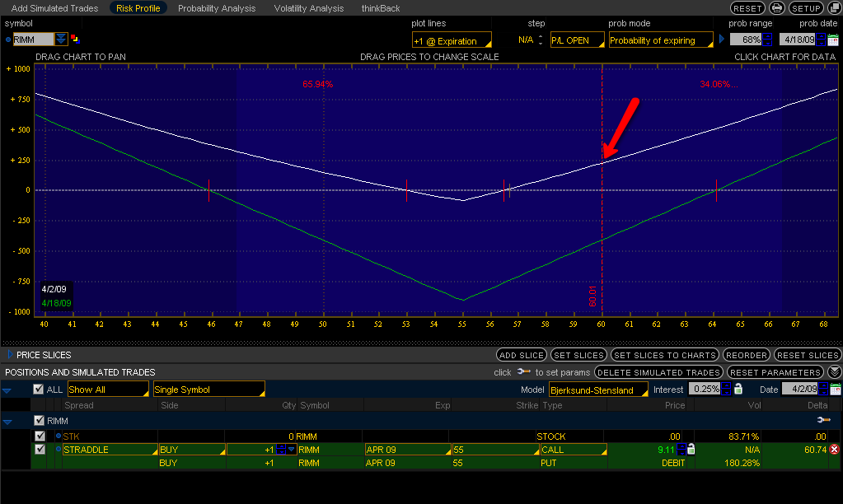The height and width of the screenshot is (504, 843).
Task: Open the thinkBack tab
Action: (381, 8)
